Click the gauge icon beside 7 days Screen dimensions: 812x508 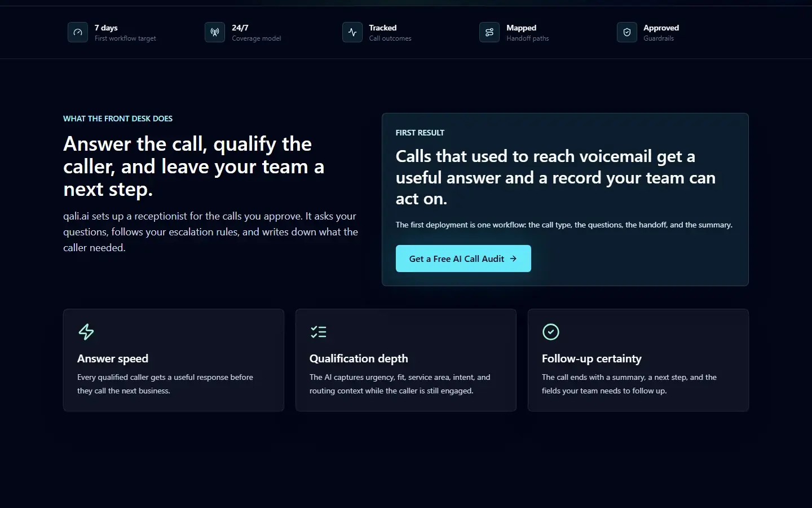(78, 33)
